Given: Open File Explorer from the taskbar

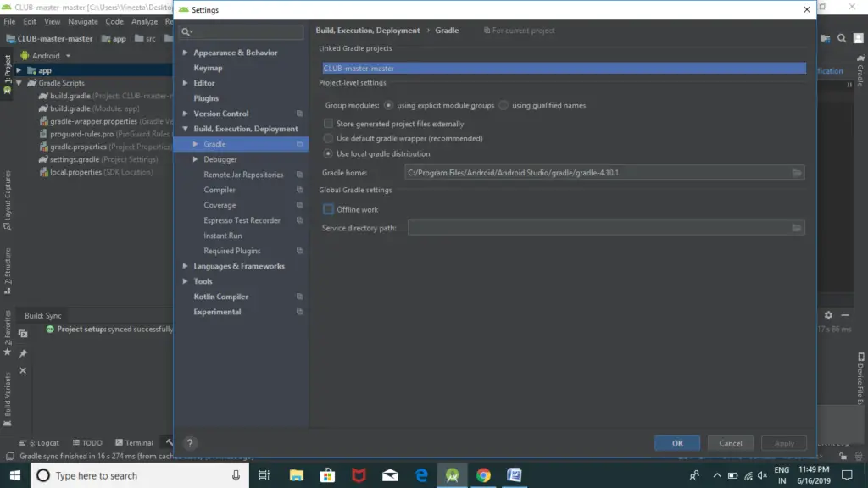Looking at the screenshot, I should (296, 475).
